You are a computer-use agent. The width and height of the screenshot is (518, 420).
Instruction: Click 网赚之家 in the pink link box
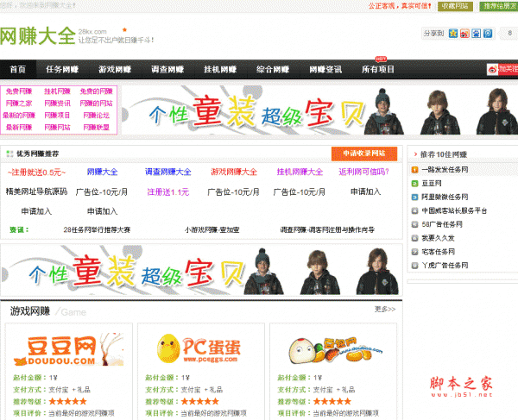coord(19,103)
